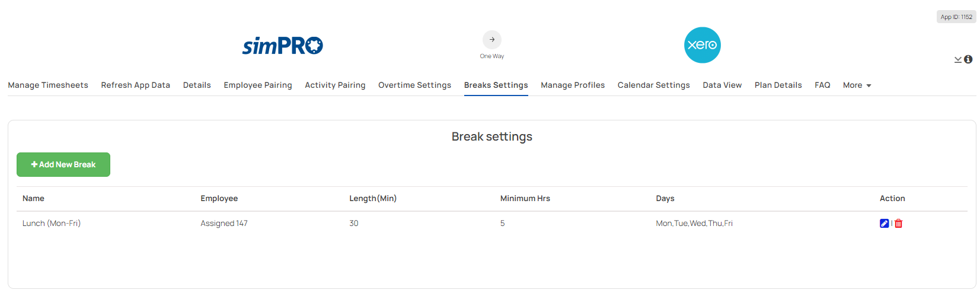
Task: Click the simPRO logo
Action: (x=283, y=46)
